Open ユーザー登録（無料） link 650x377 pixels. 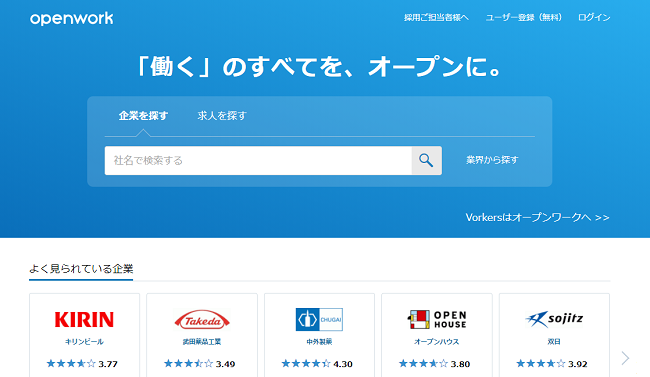(x=524, y=17)
